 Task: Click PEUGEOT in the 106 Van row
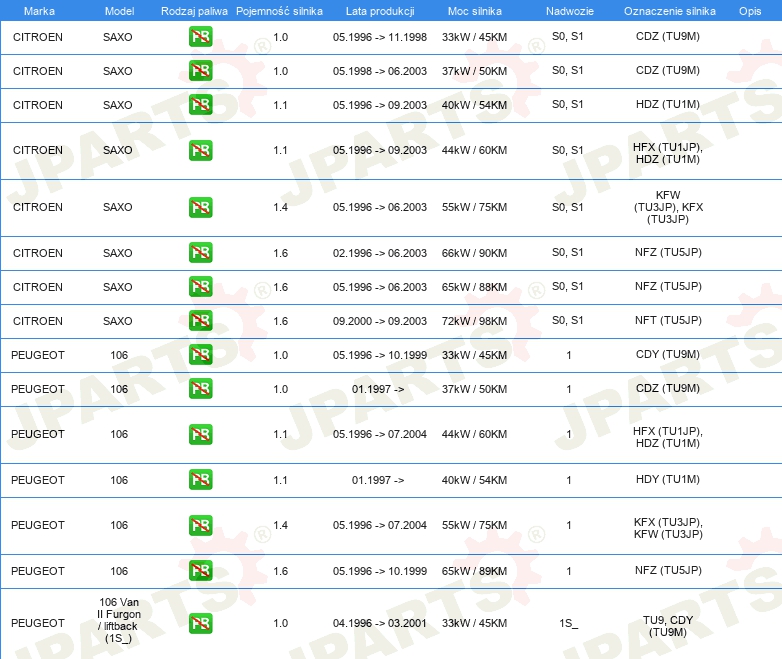[x=38, y=623]
